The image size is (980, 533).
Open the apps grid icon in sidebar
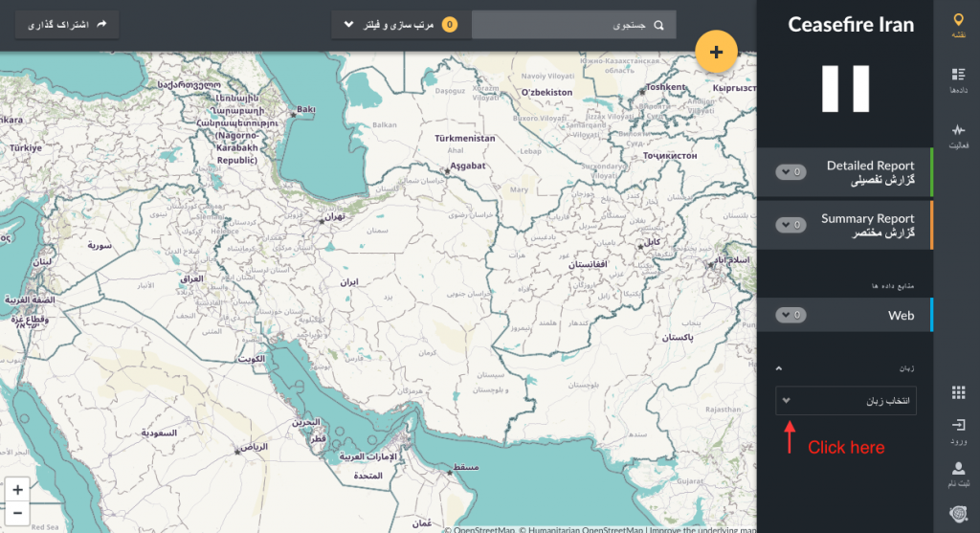click(x=958, y=393)
